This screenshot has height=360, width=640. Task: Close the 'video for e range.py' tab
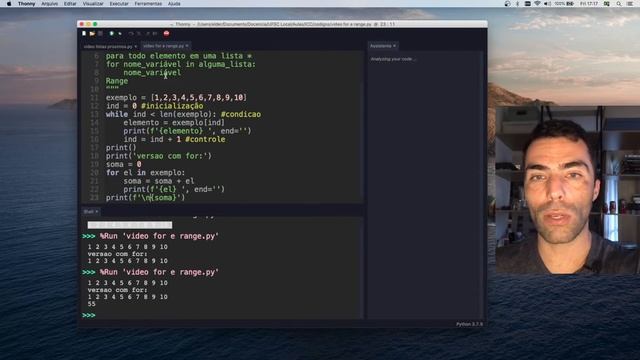(x=187, y=46)
